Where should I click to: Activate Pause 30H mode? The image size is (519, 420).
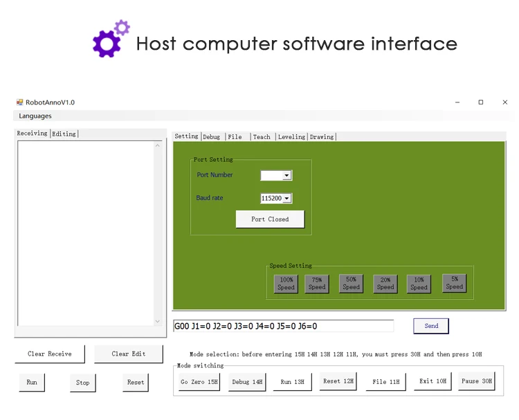(477, 381)
